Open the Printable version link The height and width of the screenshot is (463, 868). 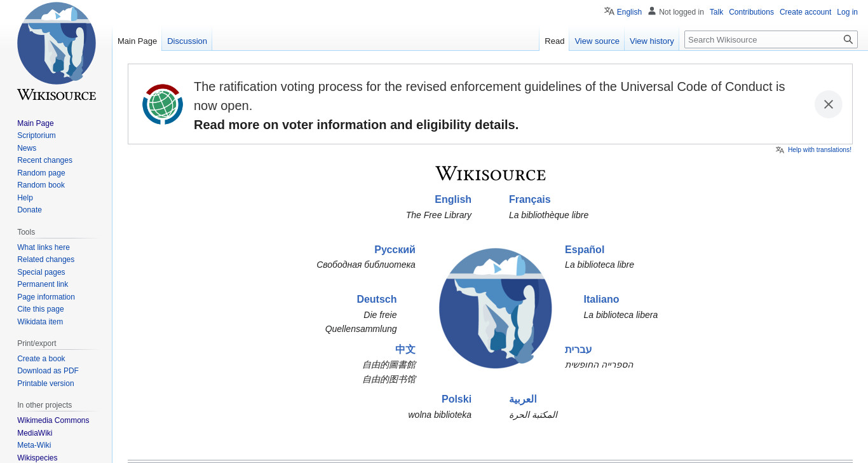(46, 384)
